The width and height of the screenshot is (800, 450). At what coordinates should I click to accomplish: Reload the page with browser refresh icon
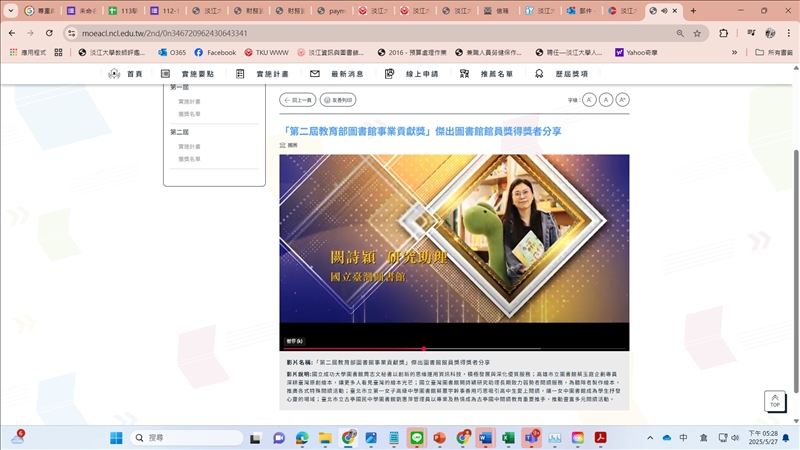click(49, 32)
